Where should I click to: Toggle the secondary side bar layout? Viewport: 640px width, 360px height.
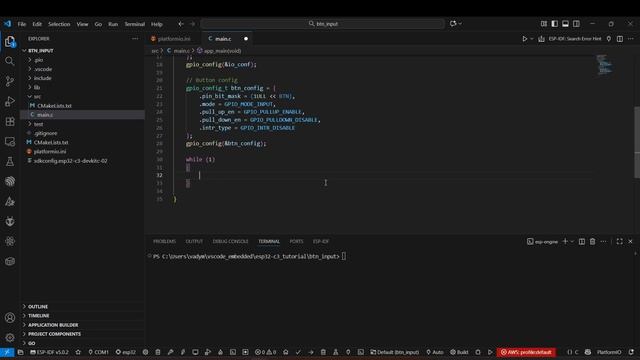[x=576, y=24]
